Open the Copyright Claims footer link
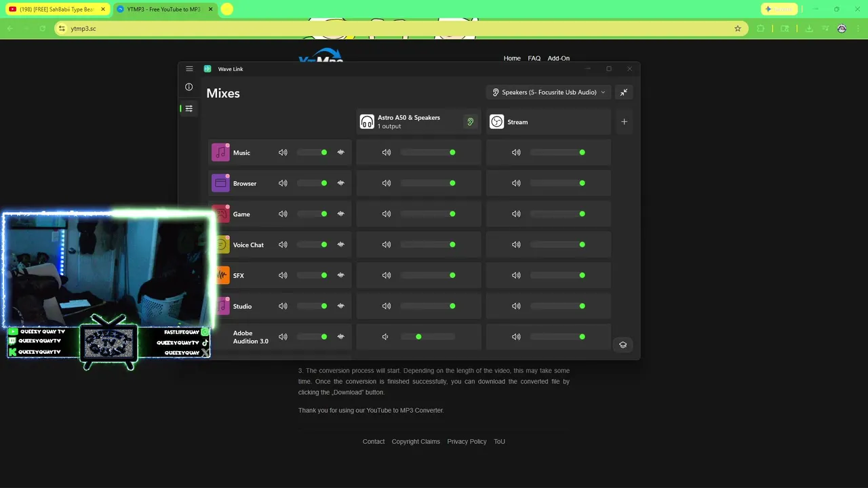Screen dimensions: 868x488 point(416,441)
